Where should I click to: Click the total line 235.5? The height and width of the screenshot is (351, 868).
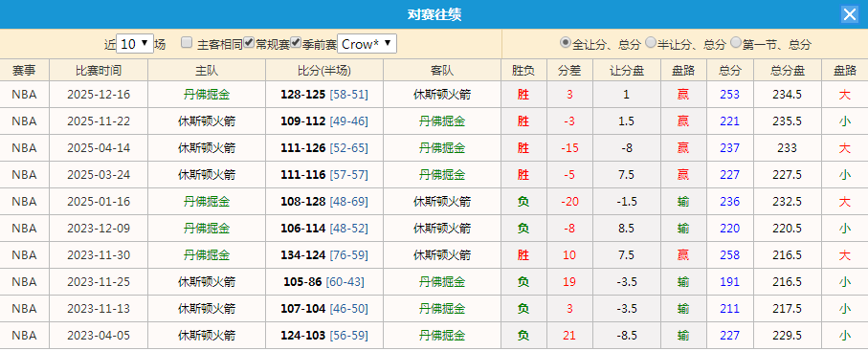coord(788,121)
